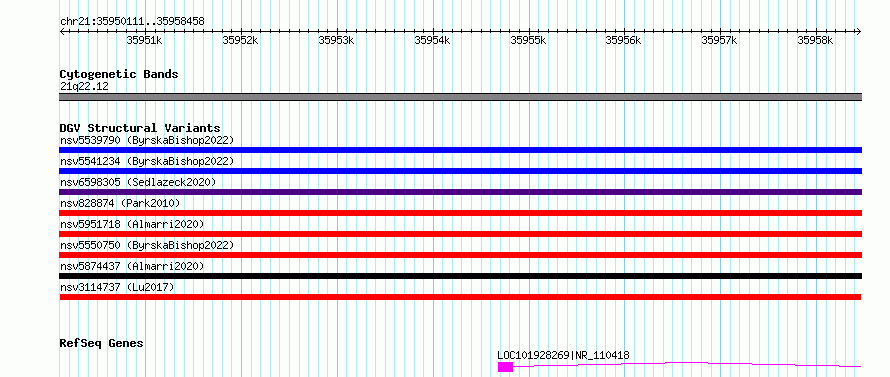The height and width of the screenshot is (377, 890).
Task: Open variant nsv3114737 (Lu2017) label
Action: point(117,287)
